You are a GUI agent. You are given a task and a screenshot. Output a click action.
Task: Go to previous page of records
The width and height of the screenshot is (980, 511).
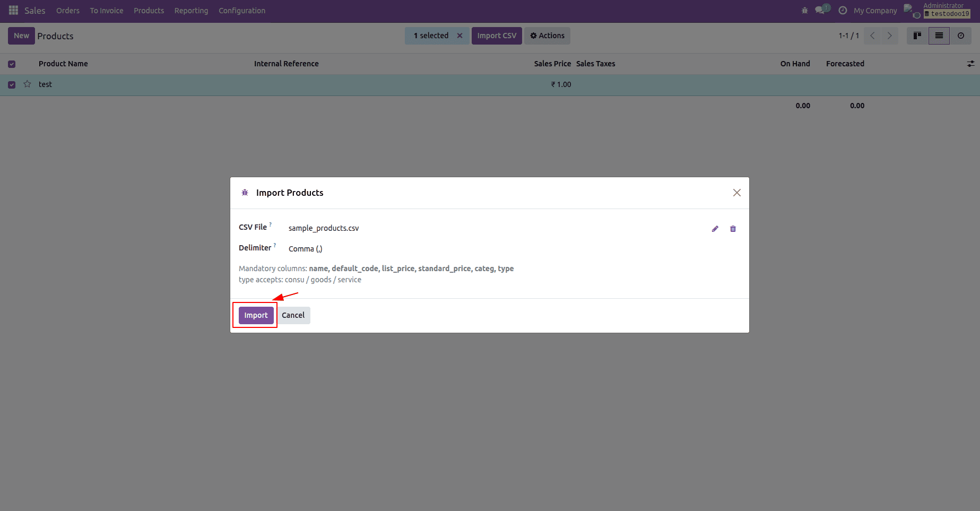tap(872, 36)
